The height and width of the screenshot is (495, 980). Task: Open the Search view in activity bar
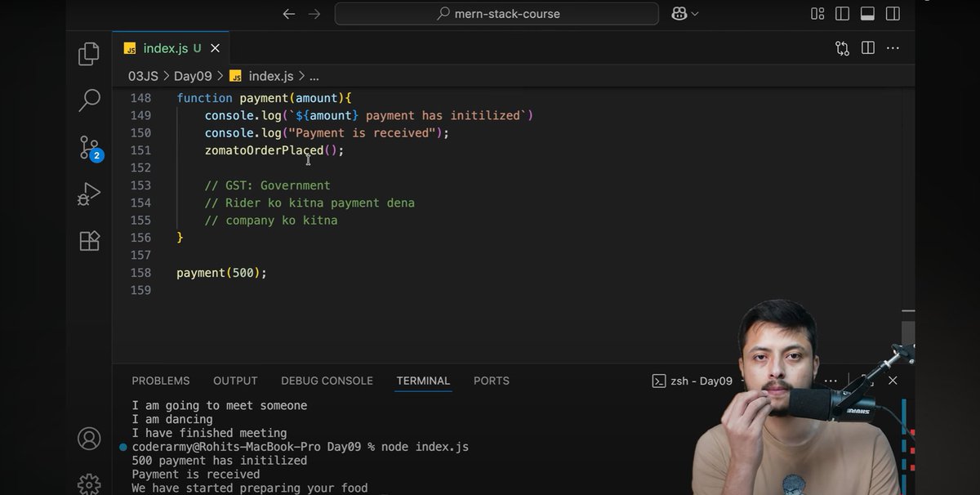(88, 100)
